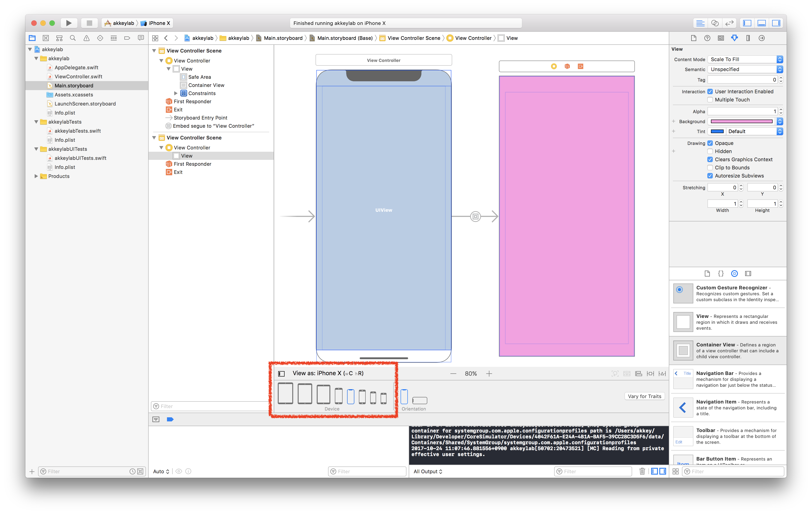
Task: Hide the Utilities pane
Action: (x=776, y=23)
